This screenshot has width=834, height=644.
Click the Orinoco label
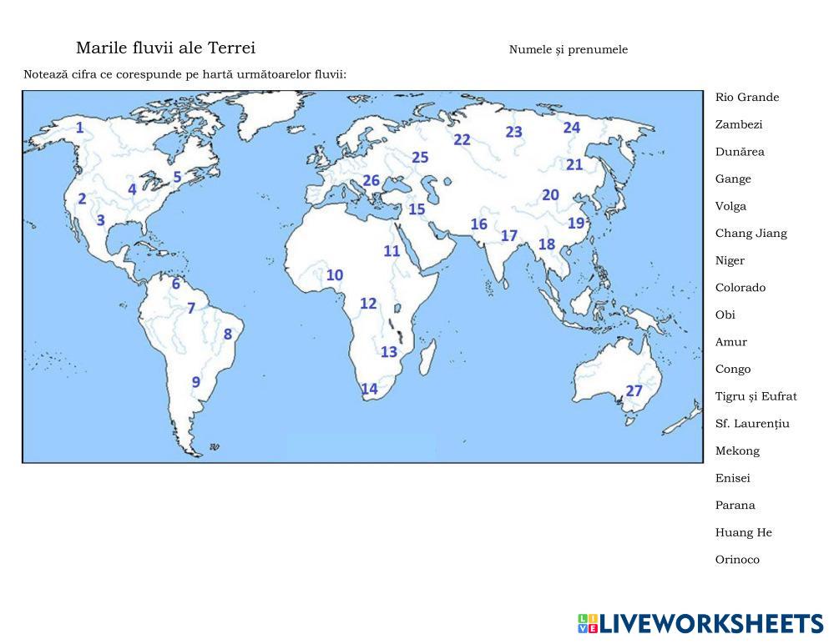[x=737, y=560]
